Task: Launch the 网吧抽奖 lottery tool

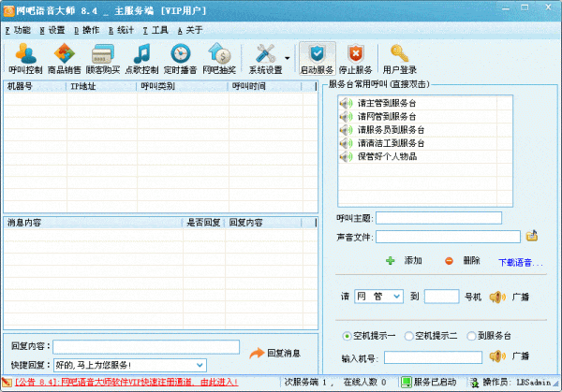Action: (219, 57)
